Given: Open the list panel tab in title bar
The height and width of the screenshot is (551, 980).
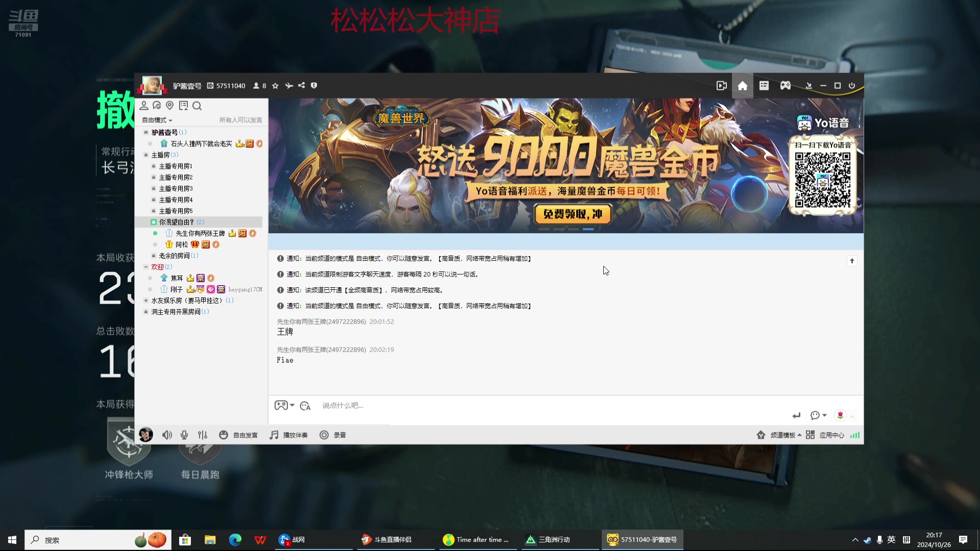Looking at the screenshot, I should point(764,86).
